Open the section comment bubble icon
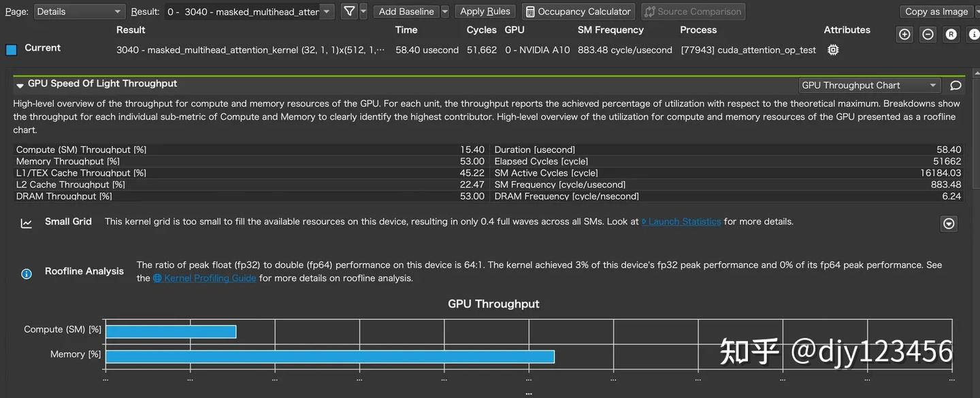 (955, 85)
